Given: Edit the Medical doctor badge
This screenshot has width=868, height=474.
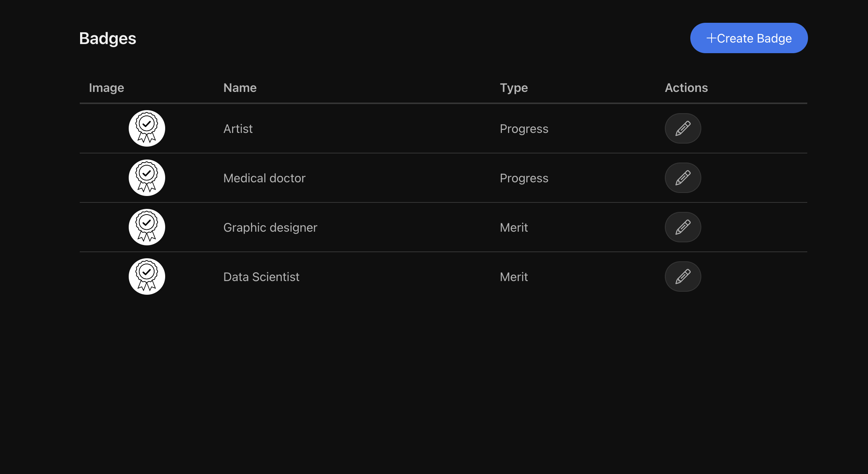Looking at the screenshot, I should [x=683, y=178].
